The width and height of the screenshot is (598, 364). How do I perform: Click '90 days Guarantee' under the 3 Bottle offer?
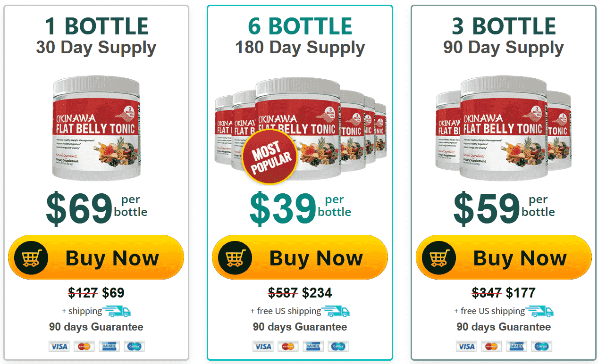pos(503,326)
